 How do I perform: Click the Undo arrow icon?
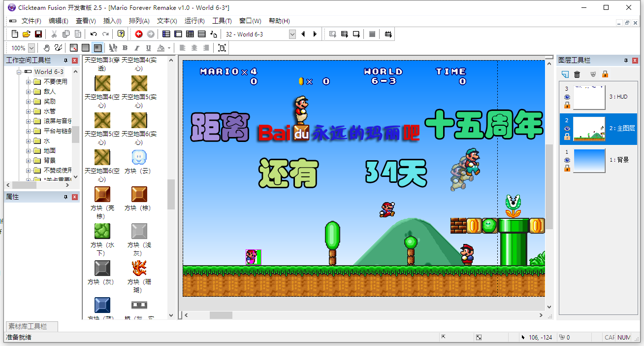94,34
